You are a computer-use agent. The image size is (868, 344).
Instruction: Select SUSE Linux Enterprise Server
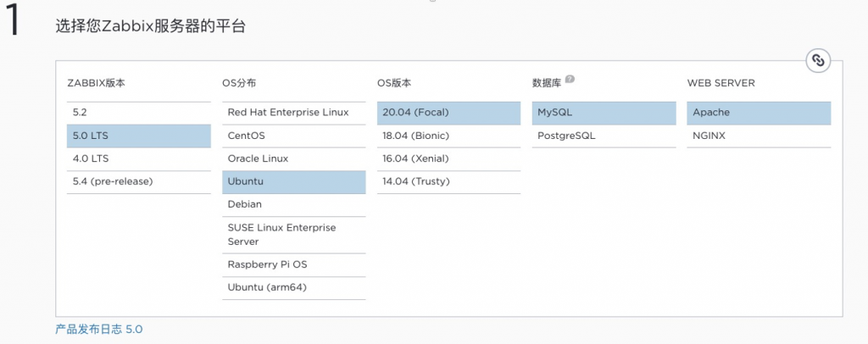(294, 235)
